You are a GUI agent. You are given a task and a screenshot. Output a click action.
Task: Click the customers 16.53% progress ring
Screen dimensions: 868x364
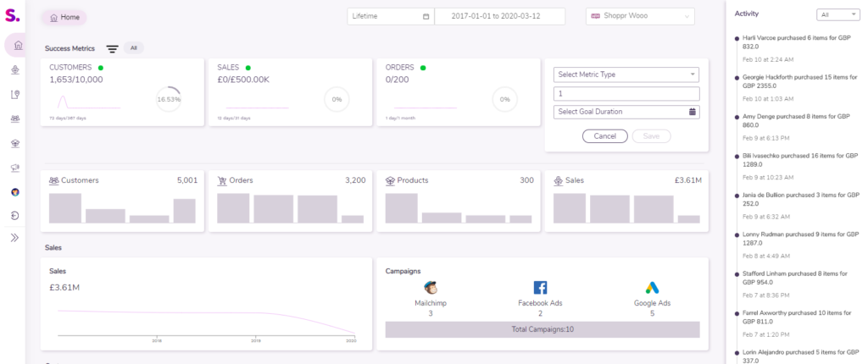[x=169, y=99]
